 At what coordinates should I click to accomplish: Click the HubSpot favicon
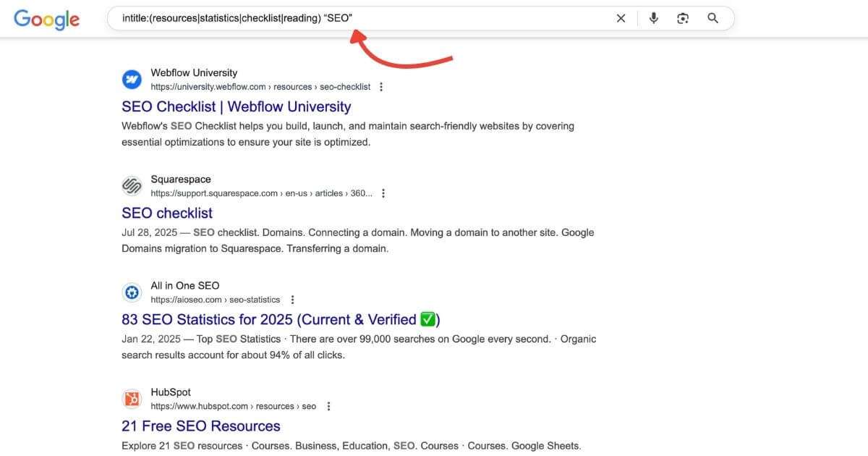(132, 399)
